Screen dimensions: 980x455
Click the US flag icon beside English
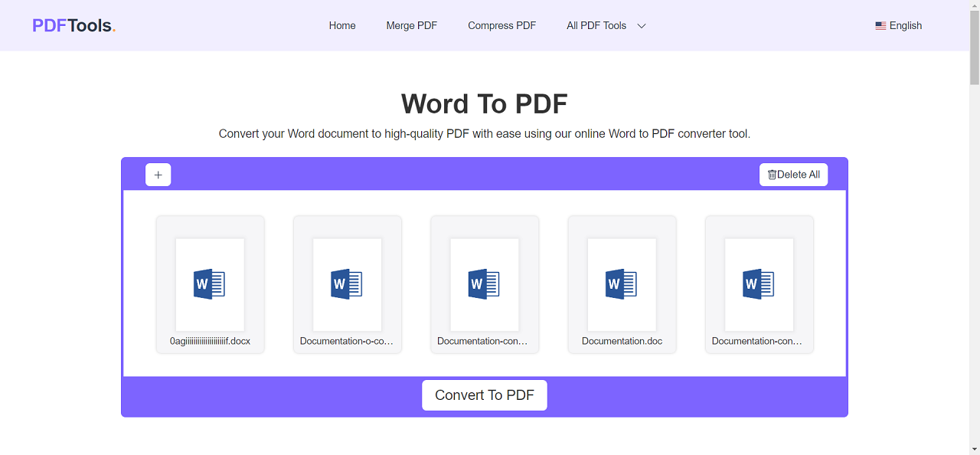880,25
